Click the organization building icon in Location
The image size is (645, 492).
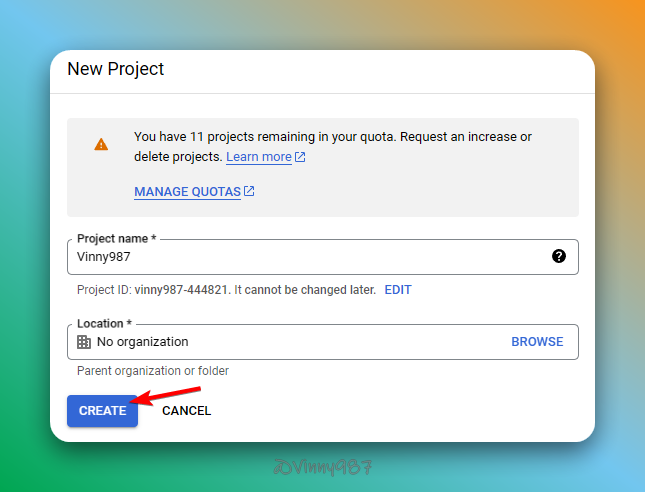tap(84, 342)
